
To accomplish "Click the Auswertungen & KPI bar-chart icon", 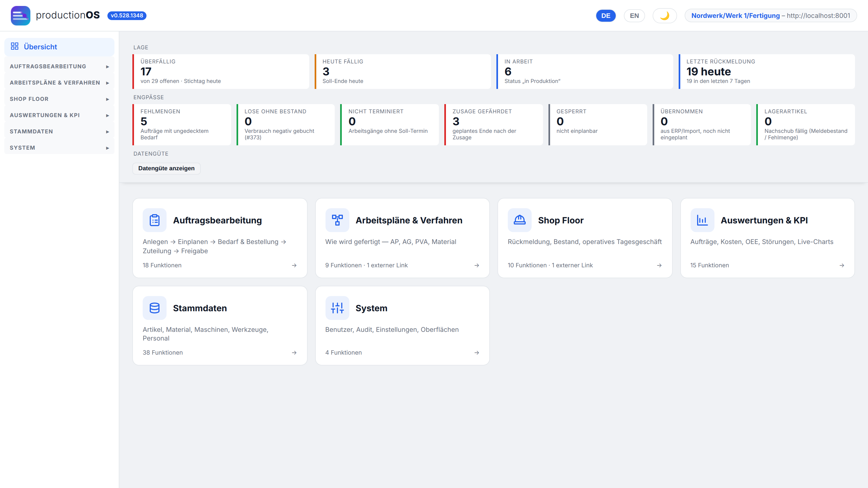I will click(x=702, y=220).
